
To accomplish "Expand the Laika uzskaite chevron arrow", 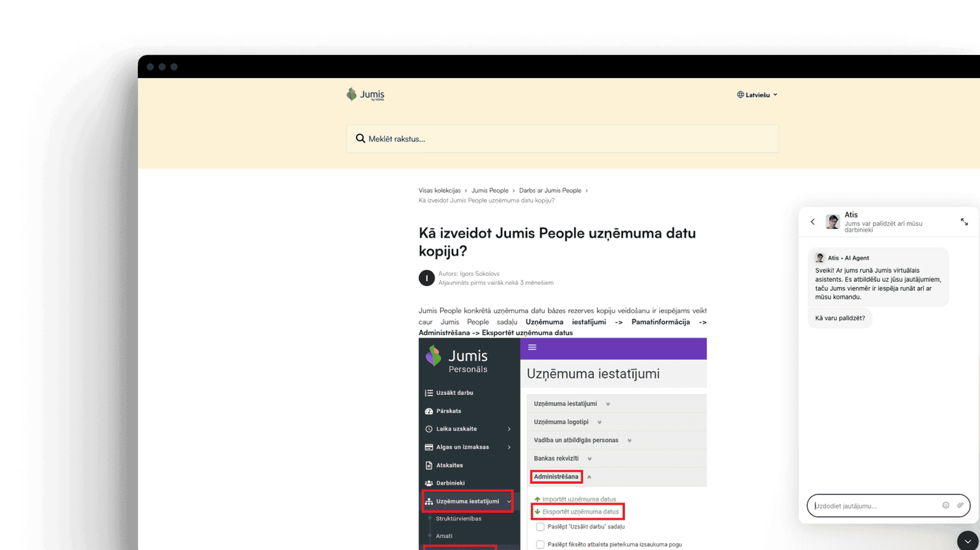I will coord(509,429).
